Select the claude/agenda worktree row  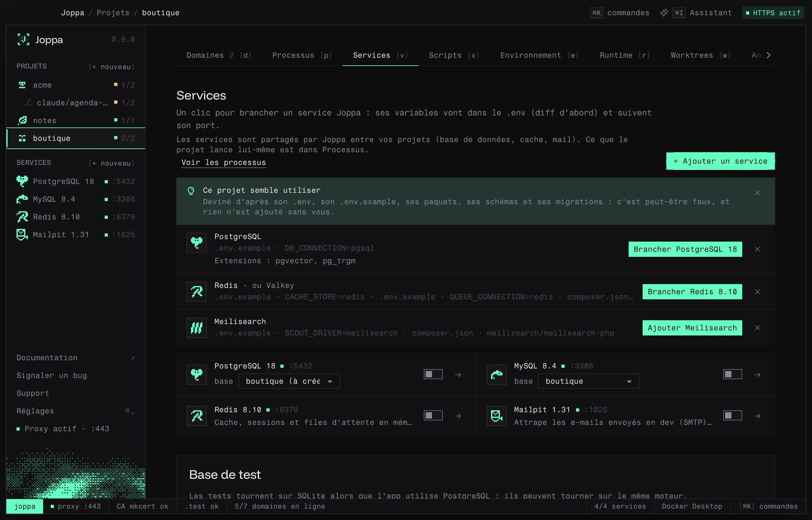[76, 102]
